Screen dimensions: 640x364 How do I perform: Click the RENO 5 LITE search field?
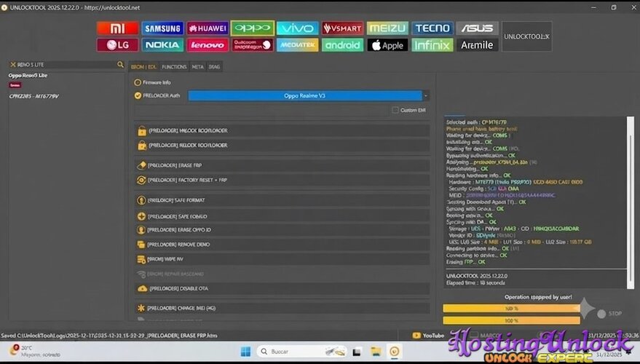(66, 65)
